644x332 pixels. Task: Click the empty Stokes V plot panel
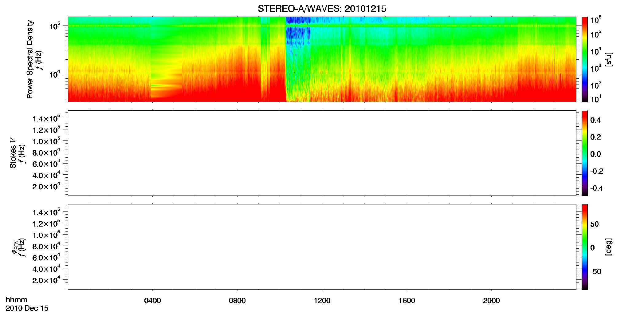[322, 153]
